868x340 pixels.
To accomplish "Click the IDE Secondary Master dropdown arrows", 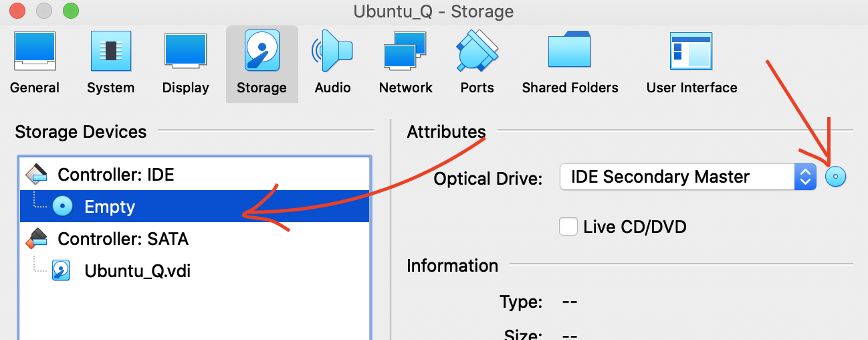I will 805,177.
